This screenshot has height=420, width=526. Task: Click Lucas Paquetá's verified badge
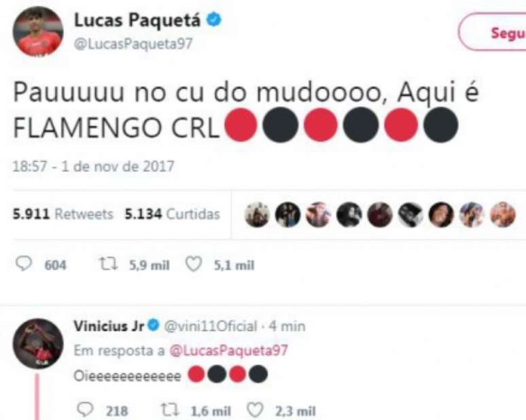[x=213, y=20]
